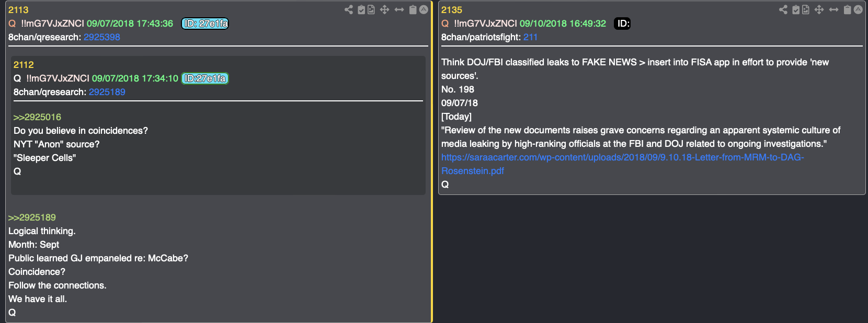Screen dimensions: 868x323
Task: Click the share icon on post 2135
Action: (783, 9)
